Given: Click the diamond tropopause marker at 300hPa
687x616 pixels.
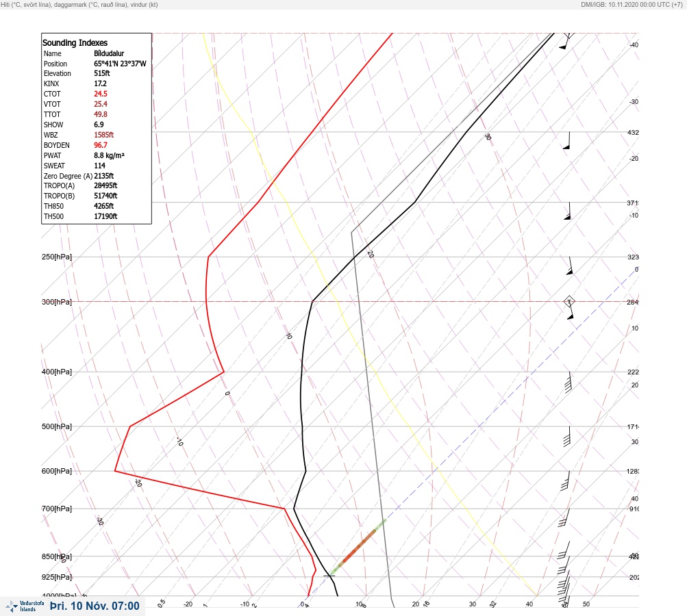Looking at the screenshot, I should 569,301.
